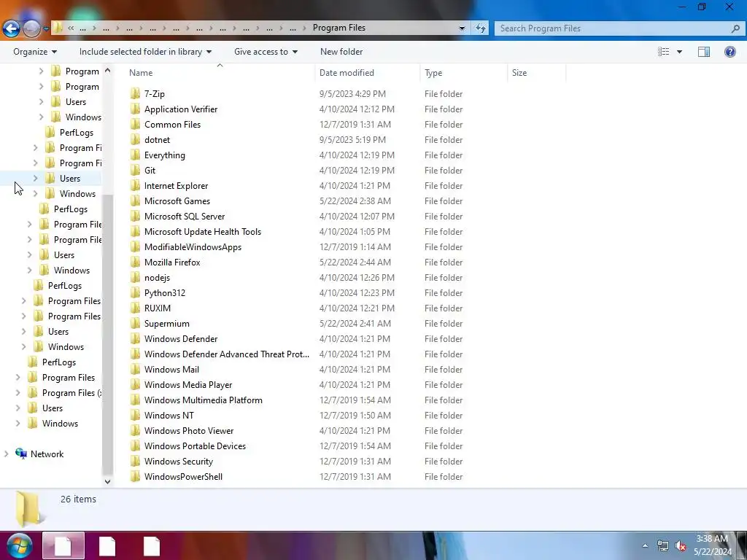The height and width of the screenshot is (560, 747).
Task: Click the date 5/22/2024 2:41 AM
Action: point(355,323)
